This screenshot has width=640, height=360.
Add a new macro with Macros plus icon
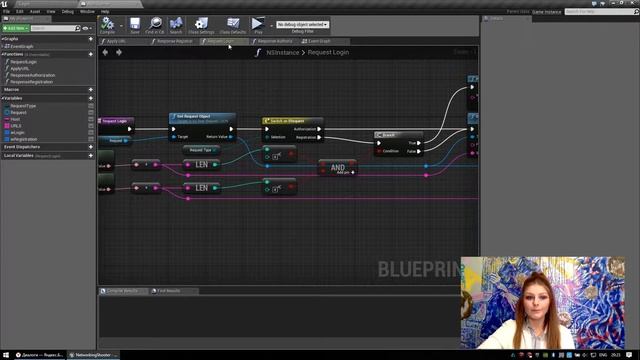click(91, 89)
